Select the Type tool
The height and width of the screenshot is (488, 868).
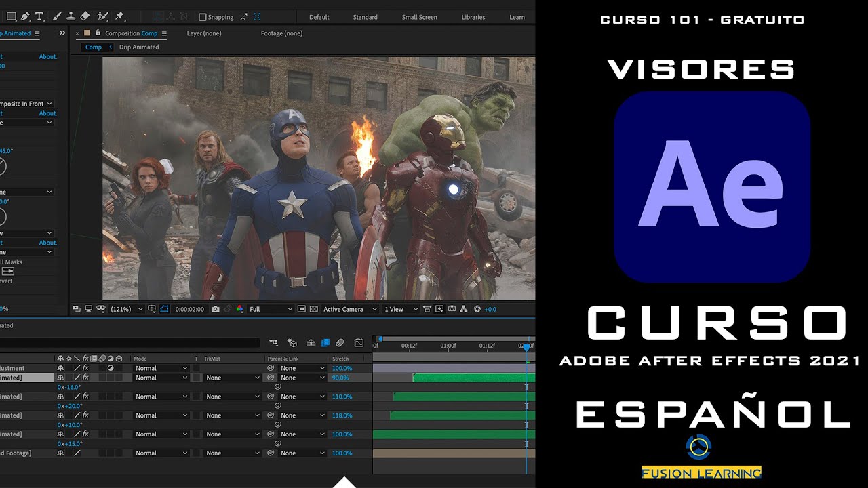(x=39, y=16)
